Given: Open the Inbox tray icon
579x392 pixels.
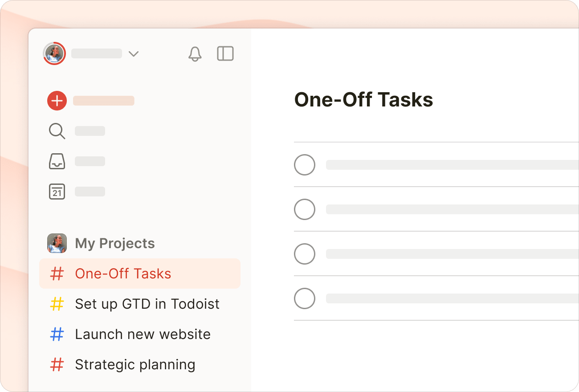Looking at the screenshot, I should [x=57, y=161].
